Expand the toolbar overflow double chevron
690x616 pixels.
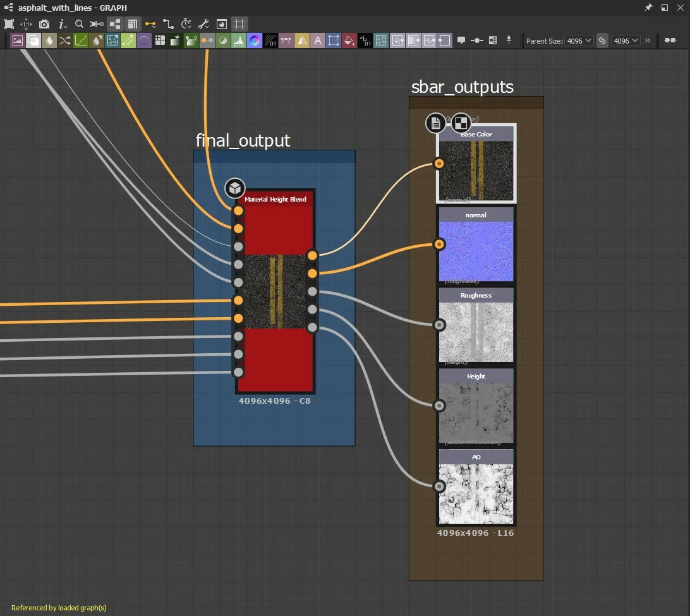coord(648,40)
